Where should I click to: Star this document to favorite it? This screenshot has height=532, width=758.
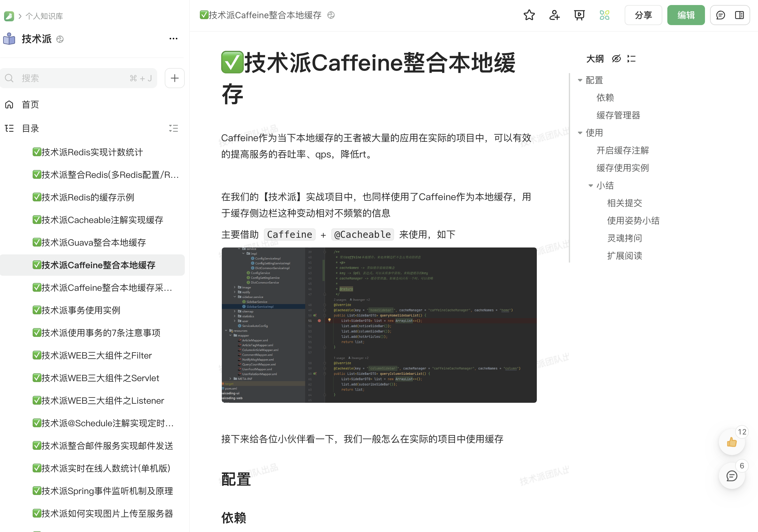(530, 15)
